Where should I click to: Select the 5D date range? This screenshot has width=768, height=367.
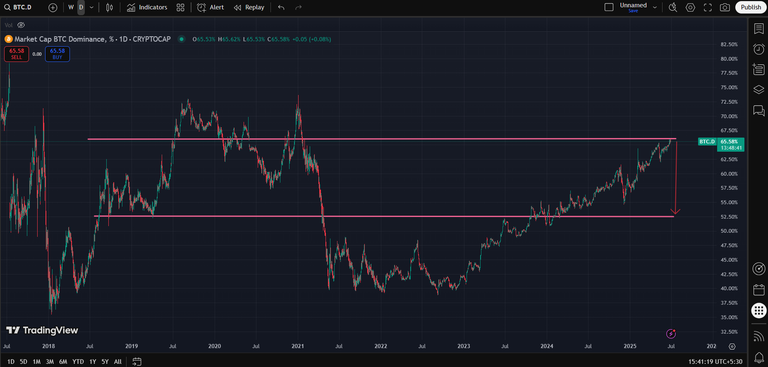pyautogui.click(x=24, y=362)
